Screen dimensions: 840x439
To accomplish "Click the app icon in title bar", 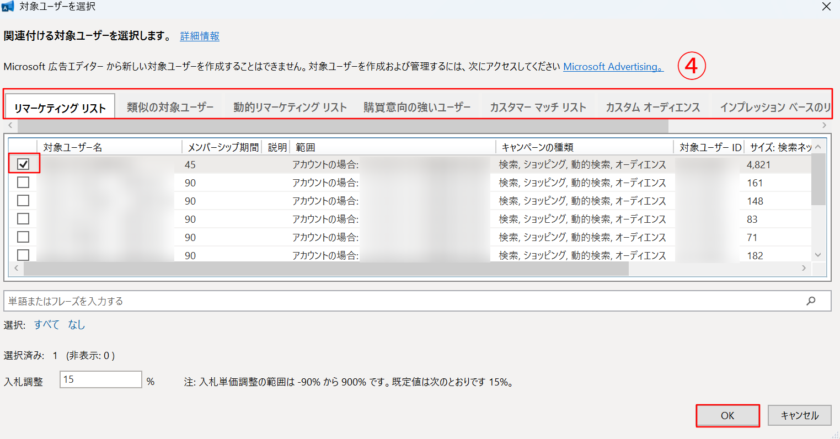I will (8, 7).
